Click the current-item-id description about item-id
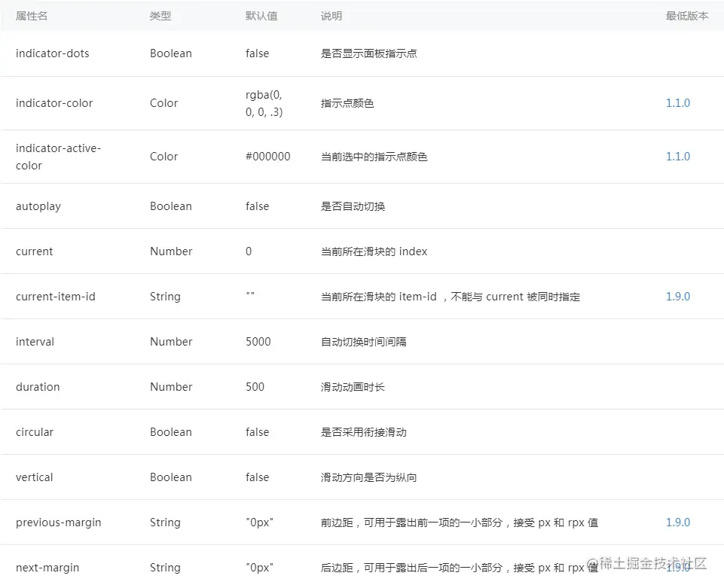This screenshot has width=724, height=588. tap(451, 297)
